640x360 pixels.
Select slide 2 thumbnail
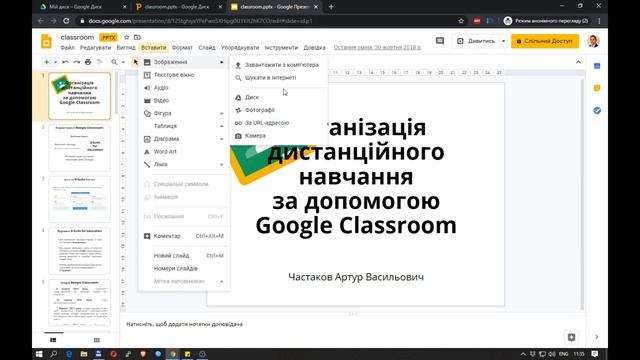[79, 148]
